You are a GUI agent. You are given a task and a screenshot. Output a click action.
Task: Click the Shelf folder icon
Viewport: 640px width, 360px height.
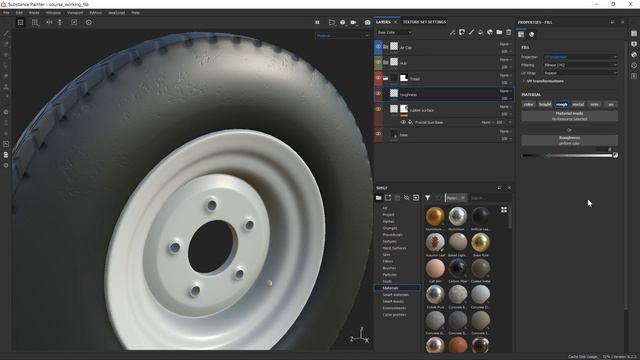pos(379,198)
